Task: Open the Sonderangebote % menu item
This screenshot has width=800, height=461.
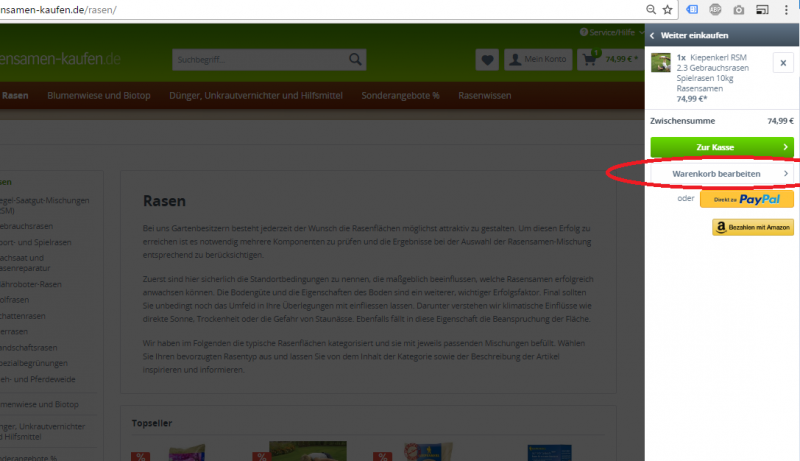Action: click(400, 95)
